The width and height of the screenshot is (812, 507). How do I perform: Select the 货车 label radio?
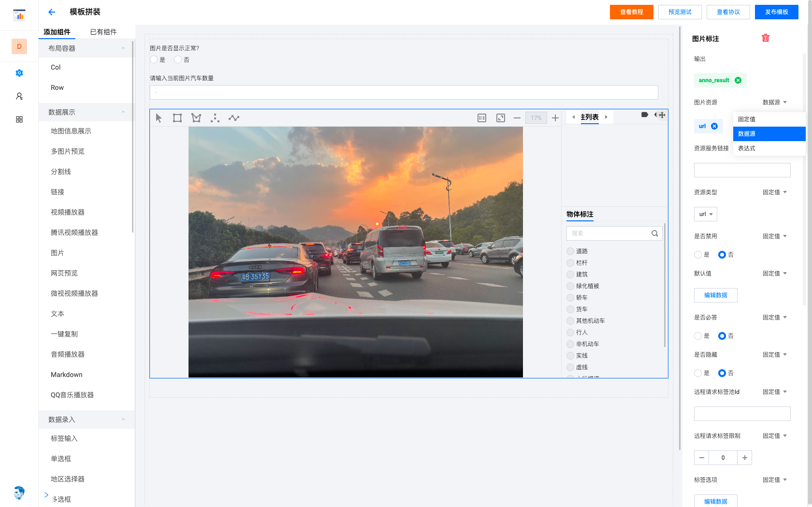(x=570, y=309)
